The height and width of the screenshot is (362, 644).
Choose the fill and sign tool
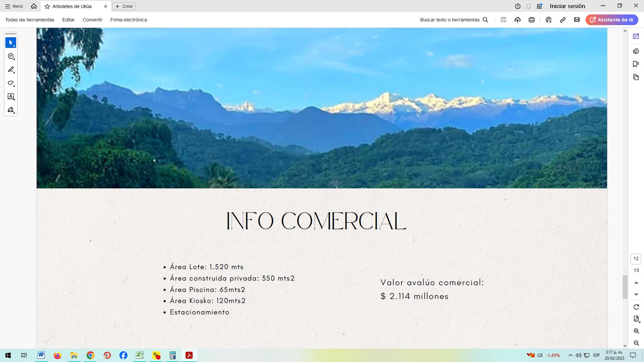pyautogui.click(x=11, y=110)
